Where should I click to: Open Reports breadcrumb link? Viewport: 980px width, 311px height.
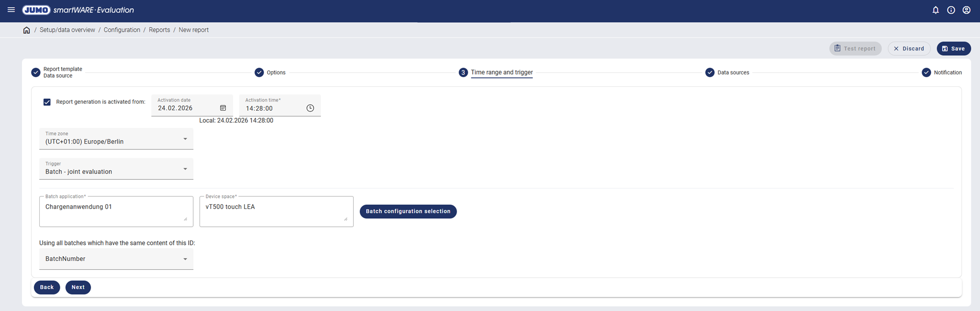pyautogui.click(x=159, y=30)
